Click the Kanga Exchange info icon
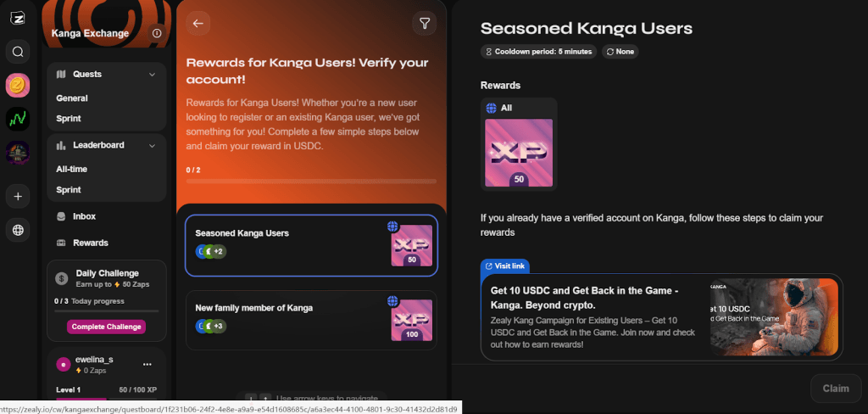Viewport: 868px width, 414px height. click(x=157, y=33)
